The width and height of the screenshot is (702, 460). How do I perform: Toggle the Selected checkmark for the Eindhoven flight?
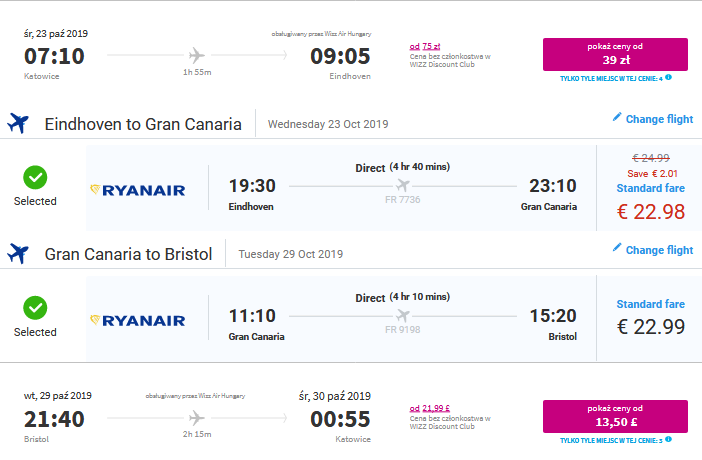point(35,177)
